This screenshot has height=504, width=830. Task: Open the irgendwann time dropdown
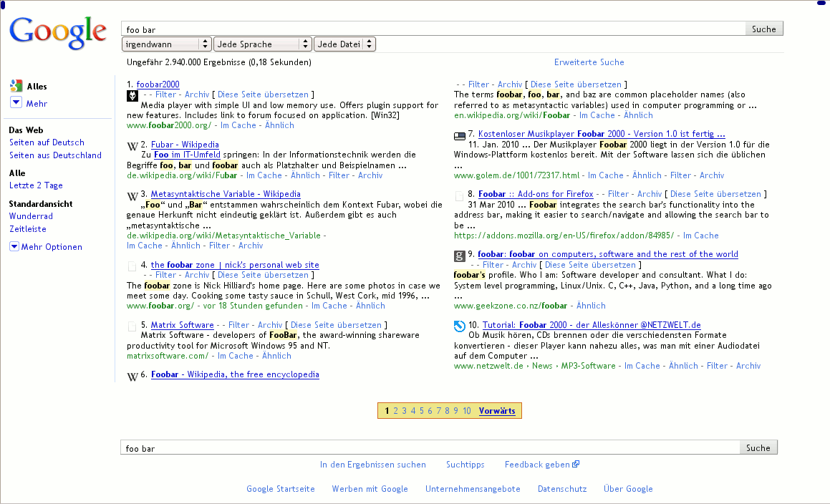(166, 44)
